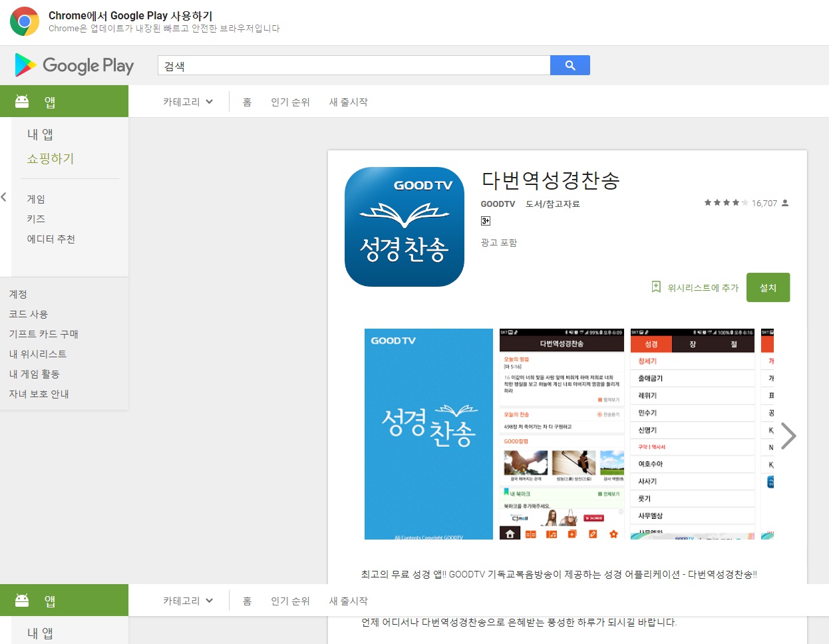Open 내 위시리스트 in the sidebar

point(38,354)
